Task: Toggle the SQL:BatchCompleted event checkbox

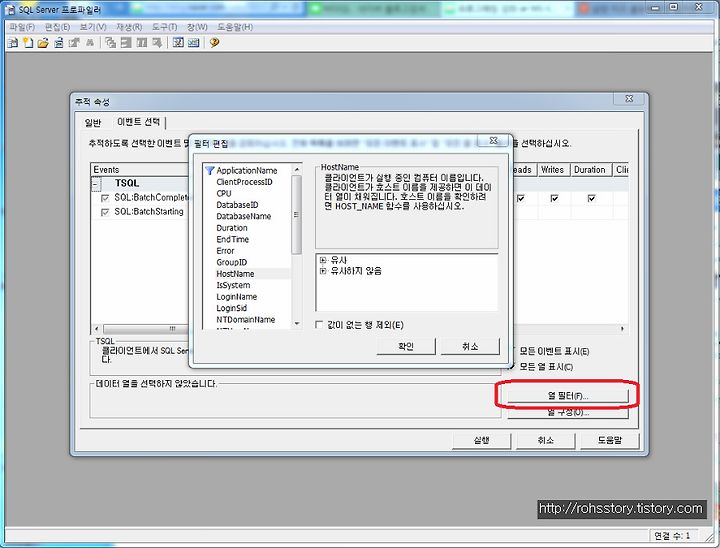Action: tap(105, 198)
